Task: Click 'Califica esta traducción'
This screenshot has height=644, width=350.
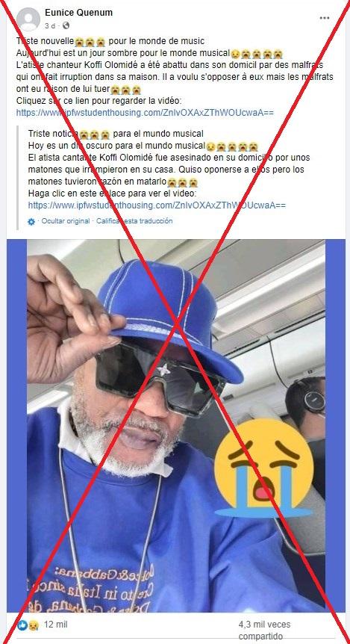Action: point(134,221)
